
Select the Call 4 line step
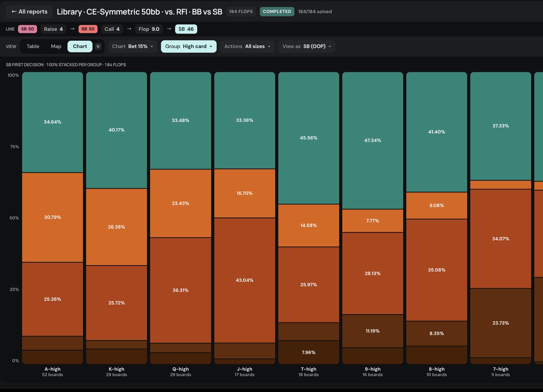tap(112, 29)
